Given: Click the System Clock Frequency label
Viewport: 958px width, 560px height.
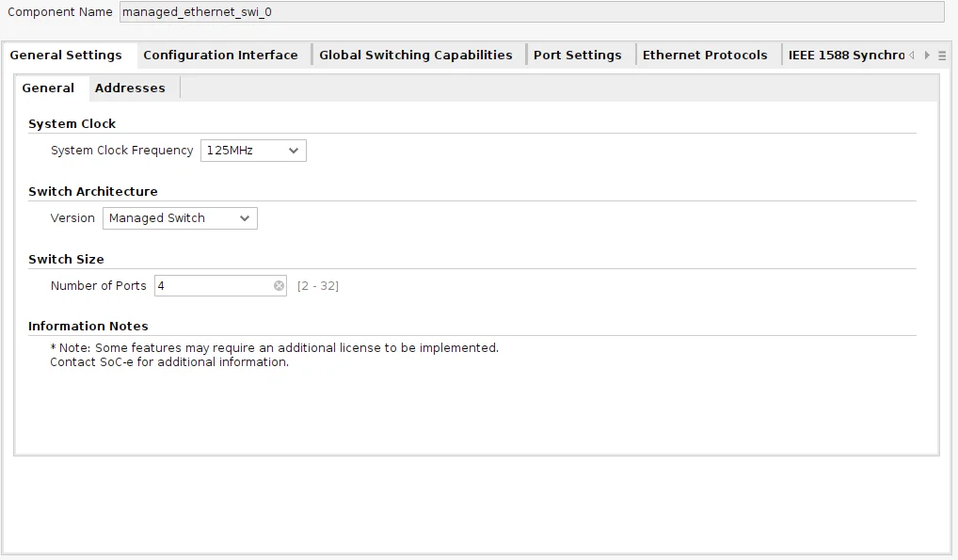Looking at the screenshot, I should coord(121,151).
